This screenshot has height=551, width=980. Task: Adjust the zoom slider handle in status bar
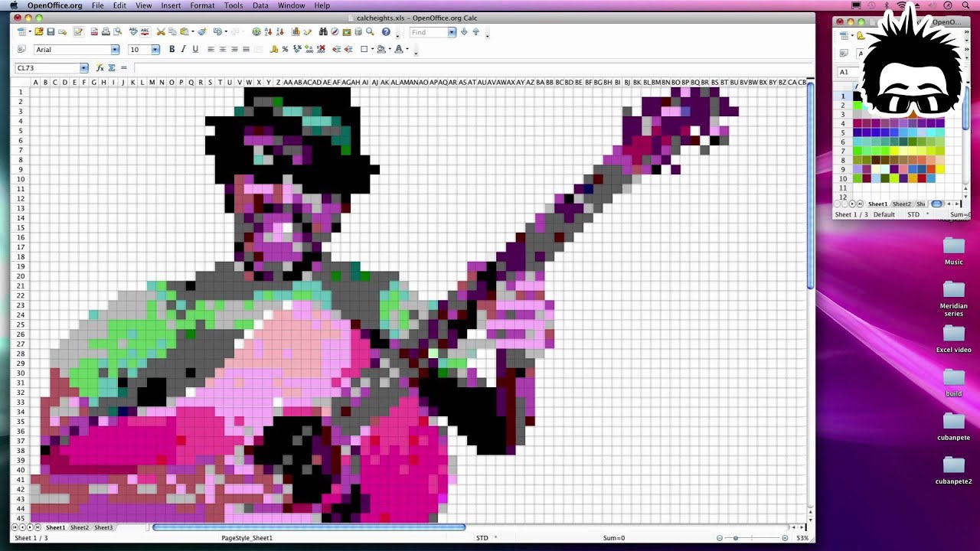tap(736, 538)
